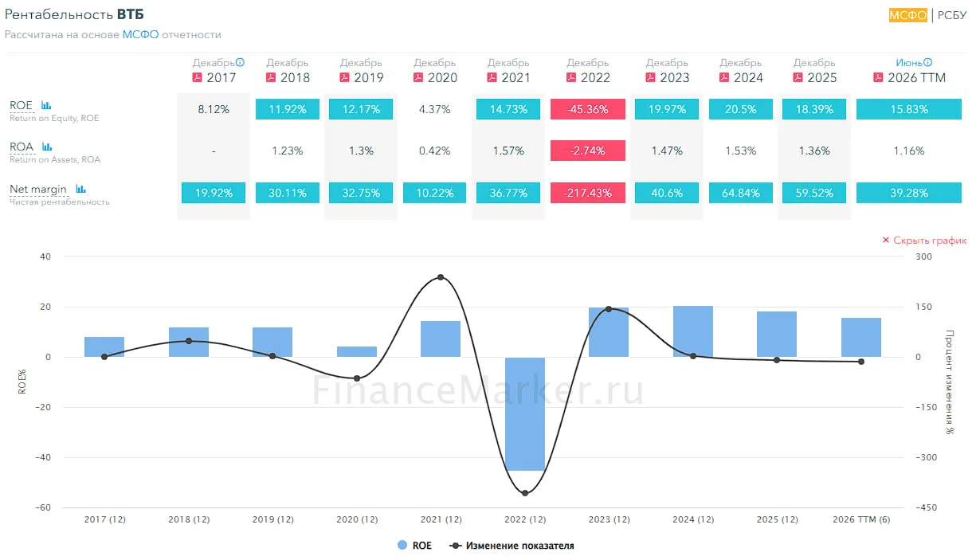Show the Net margin chart via bar icon

coord(80,189)
